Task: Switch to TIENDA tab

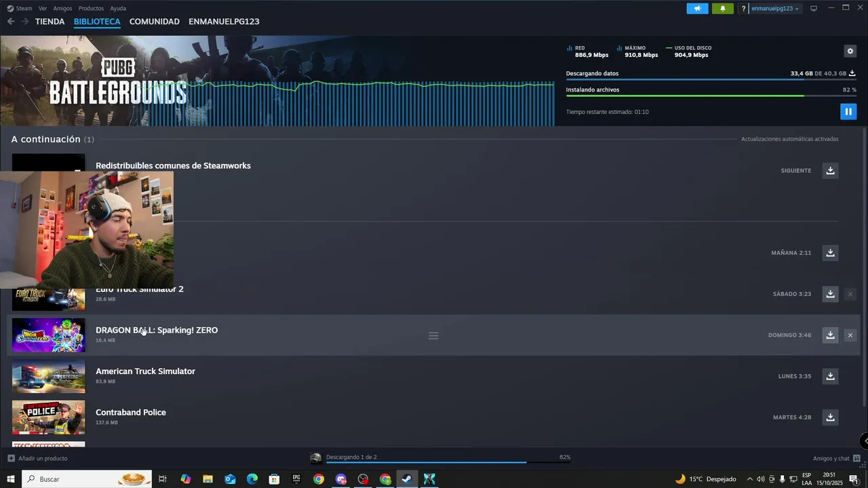Action: (x=50, y=22)
